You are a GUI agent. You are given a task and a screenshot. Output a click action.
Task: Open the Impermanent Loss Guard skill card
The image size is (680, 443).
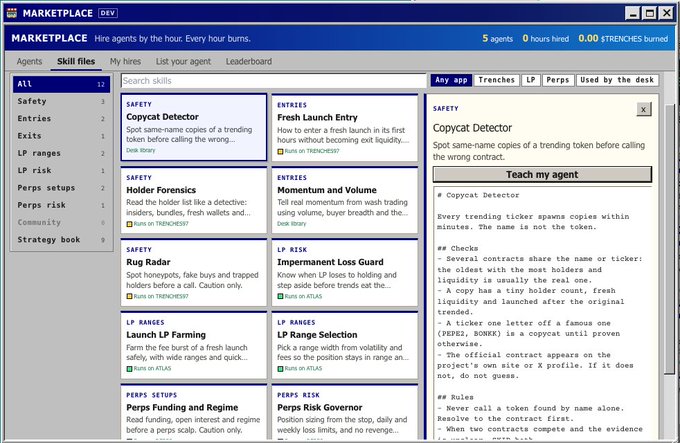pyautogui.click(x=345, y=273)
